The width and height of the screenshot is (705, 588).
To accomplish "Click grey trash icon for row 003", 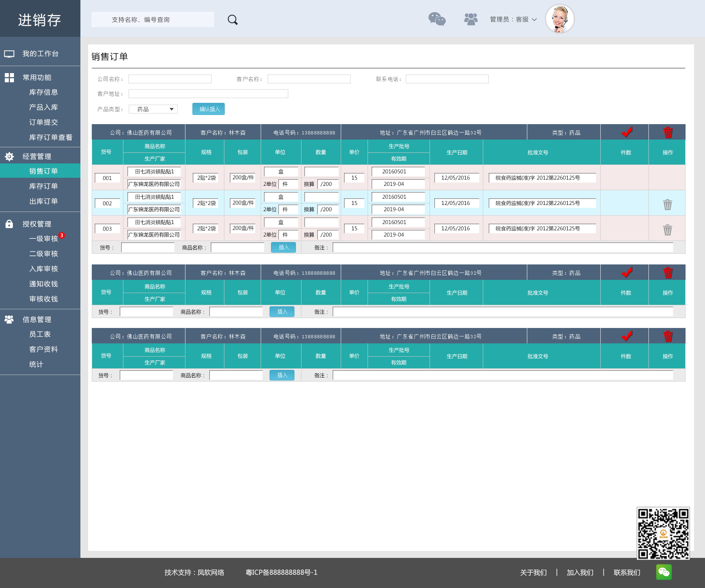I will (668, 230).
